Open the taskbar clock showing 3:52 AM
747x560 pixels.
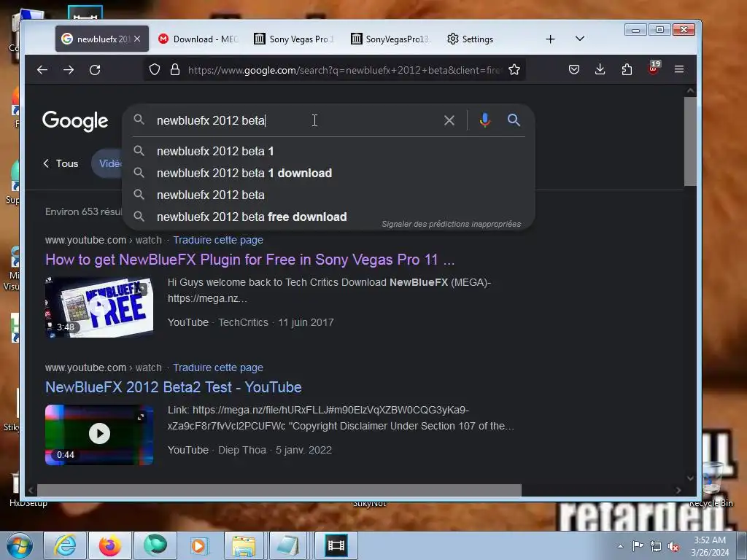pos(710,546)
